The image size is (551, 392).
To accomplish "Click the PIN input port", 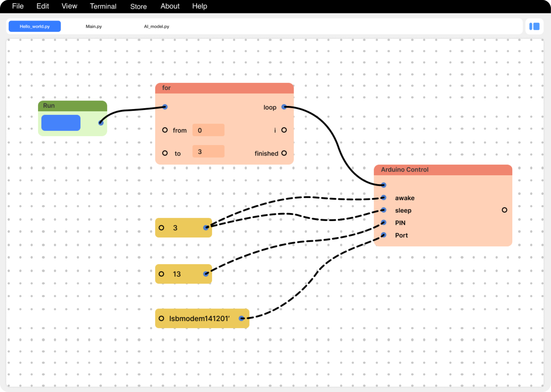I will [383, 223].
